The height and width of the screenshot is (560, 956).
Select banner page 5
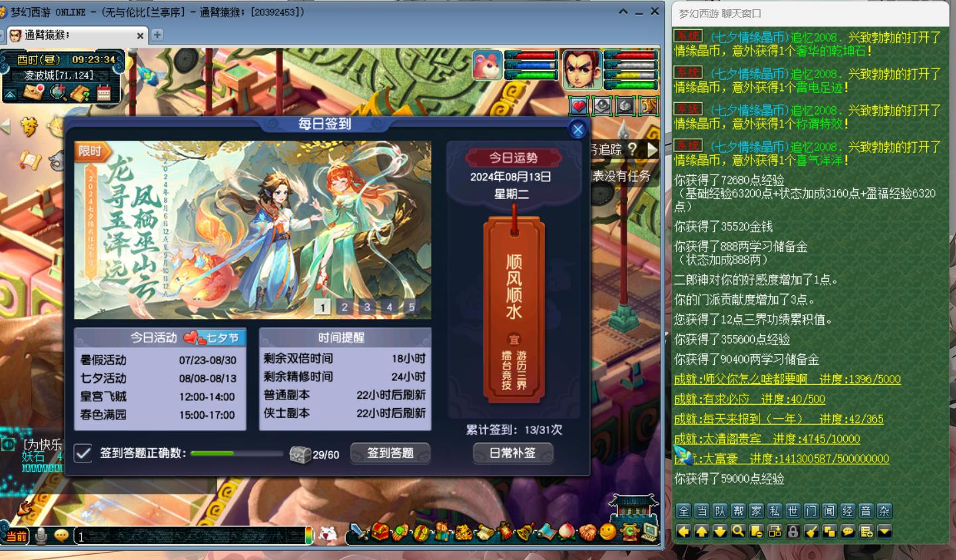click(x=412, y=307)
